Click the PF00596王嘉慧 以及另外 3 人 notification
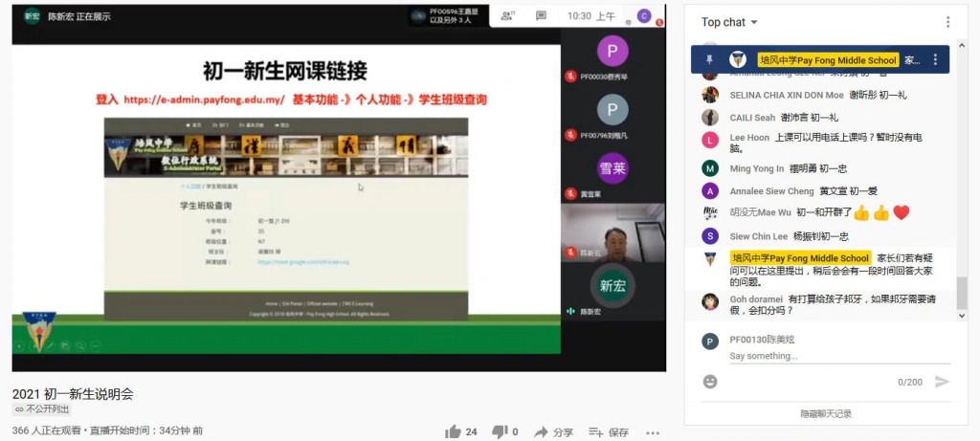Viewport: 980px width, 441px height. point(449,16)
